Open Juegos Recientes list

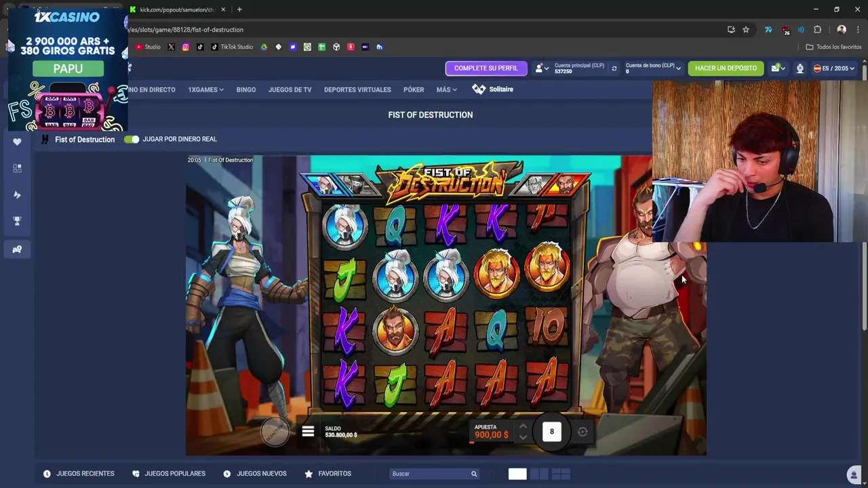(x=79, y=474)
